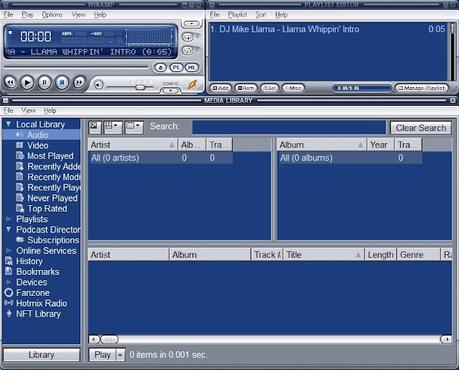Click the Playlist Editor vertical scrollbar
This screenshot has width=459, height=370.
[x=452, y=52]
